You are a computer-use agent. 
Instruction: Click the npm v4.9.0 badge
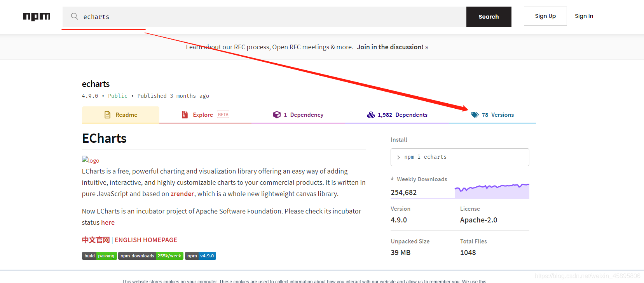201,256
